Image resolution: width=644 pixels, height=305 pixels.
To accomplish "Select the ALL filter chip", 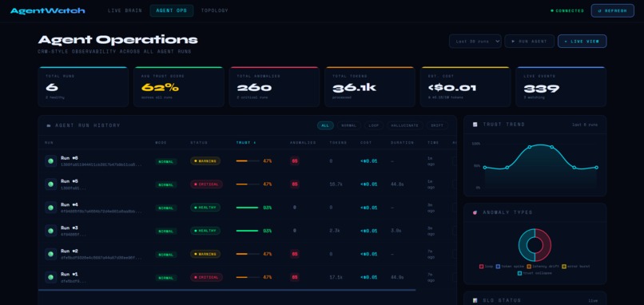I will pyautogui.click(x=325, y=125).
